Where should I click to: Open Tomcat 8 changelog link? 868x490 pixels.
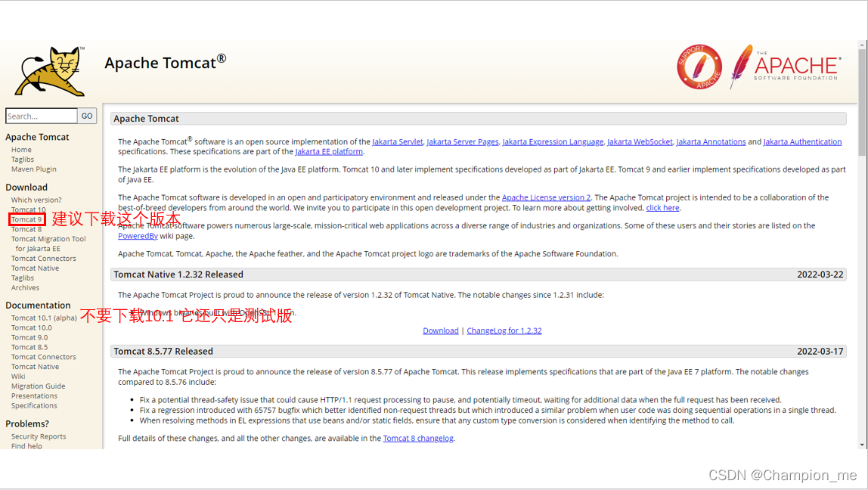click(x=418, y=439)
